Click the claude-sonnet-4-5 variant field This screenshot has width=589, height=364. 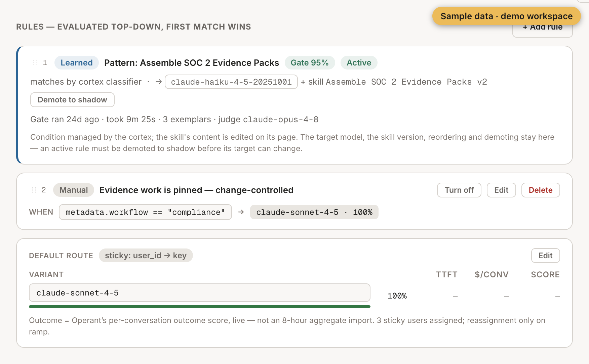pos(200,293)
